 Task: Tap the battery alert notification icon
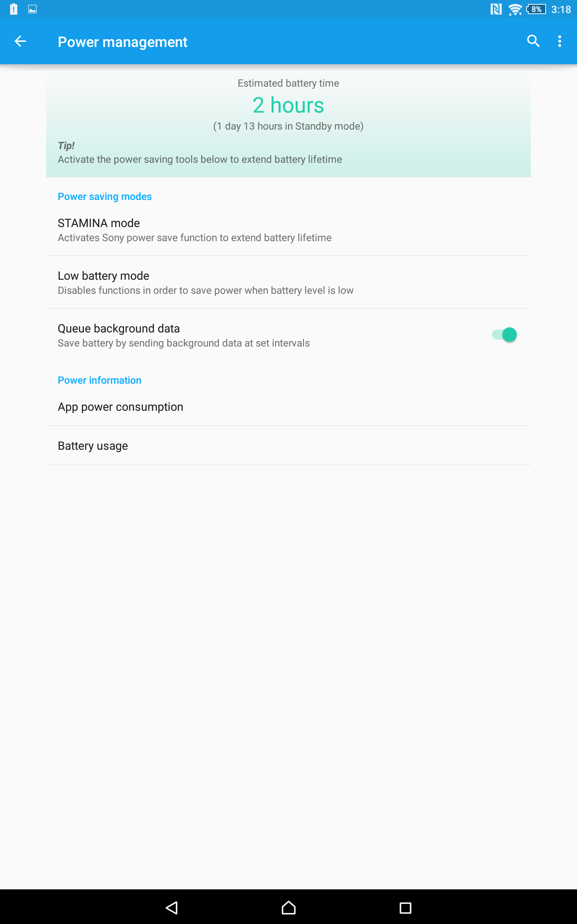point(14,9)
